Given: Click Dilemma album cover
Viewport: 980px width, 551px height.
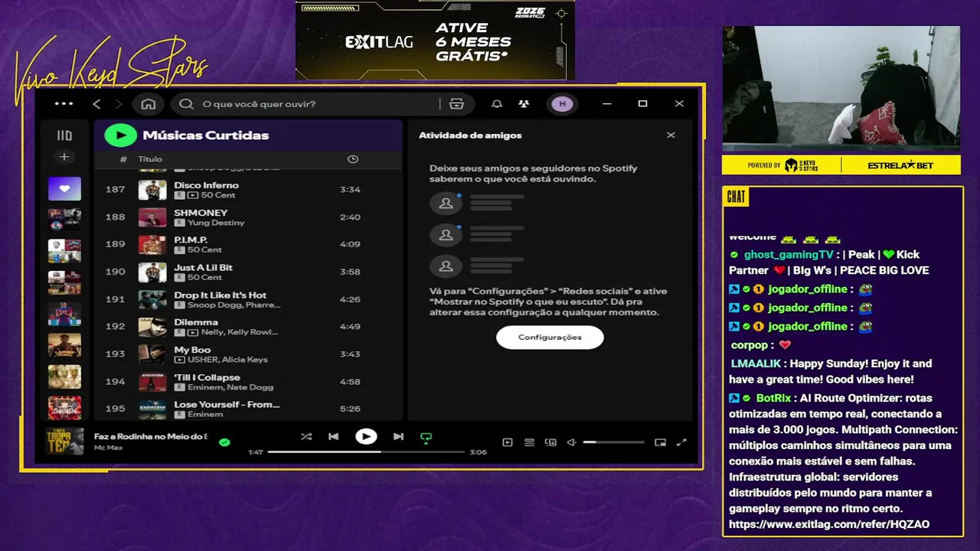Looking at the screenshot, I should tap(152, 327).
